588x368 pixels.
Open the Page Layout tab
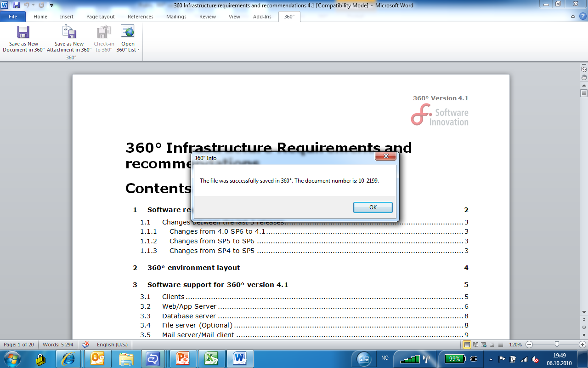click(x=101, y=17)
